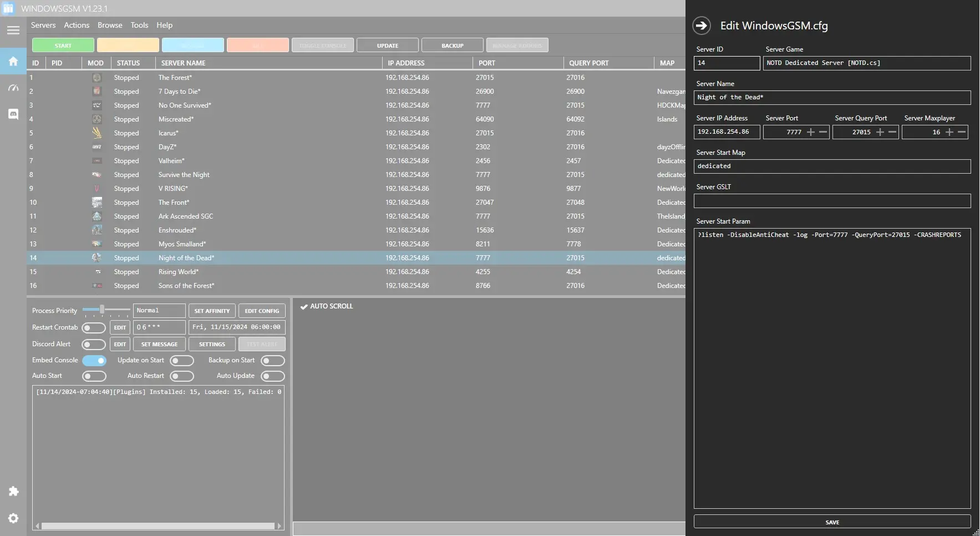Click the Server IP Address field
The image size is (980, 536).
pos(727,132)
